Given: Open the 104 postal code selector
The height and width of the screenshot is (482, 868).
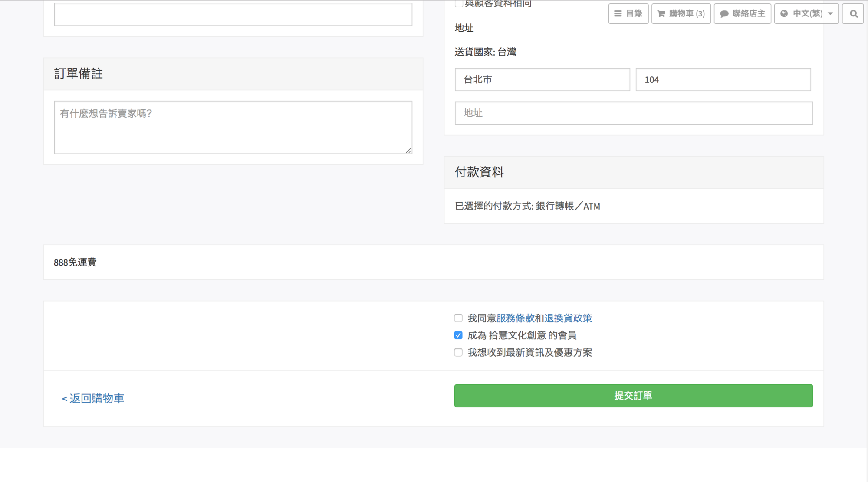Looking at the screenshot, I should [x=723, y=79].
